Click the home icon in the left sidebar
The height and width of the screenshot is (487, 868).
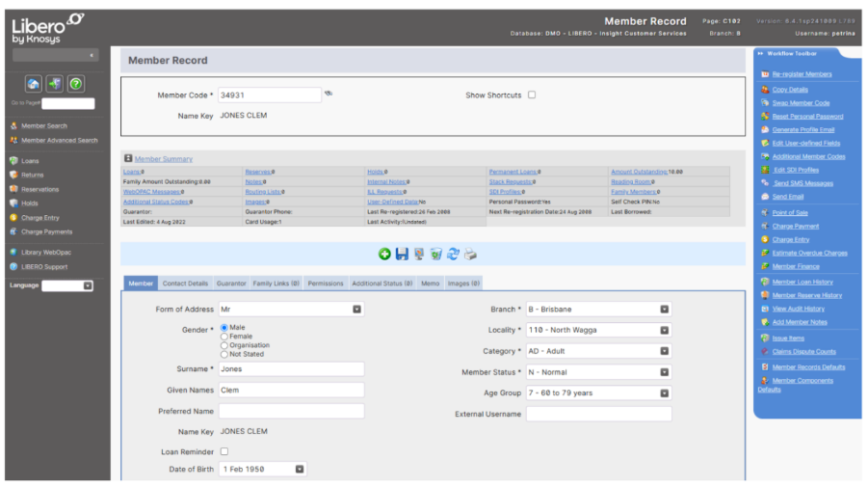tap(33, 84)
